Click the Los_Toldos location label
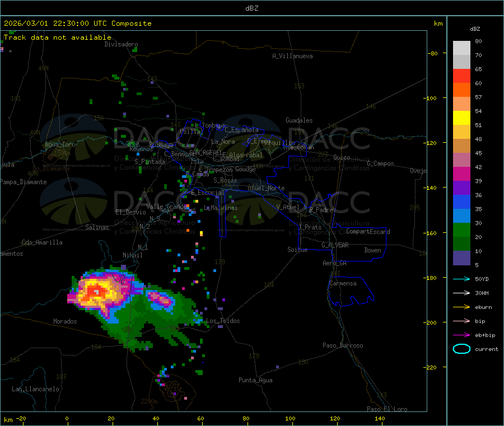This screenshot has height=426, width=504. pos(223,321)
